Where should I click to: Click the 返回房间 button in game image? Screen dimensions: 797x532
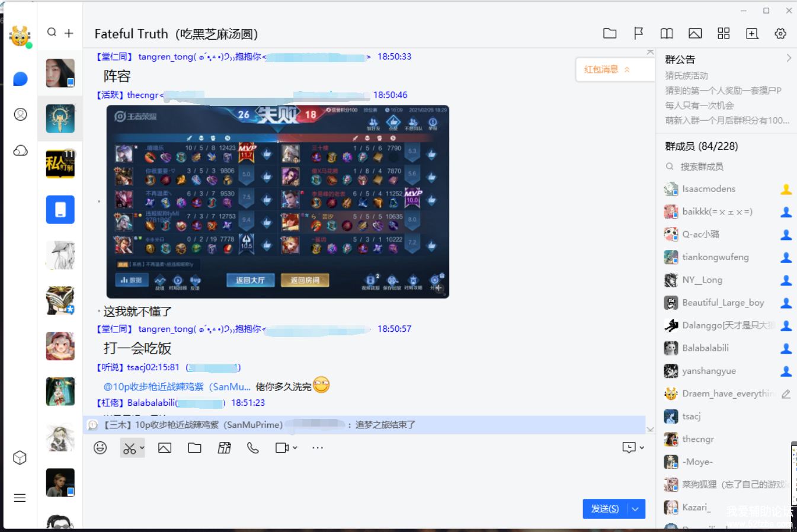click(x=305, y=280)
